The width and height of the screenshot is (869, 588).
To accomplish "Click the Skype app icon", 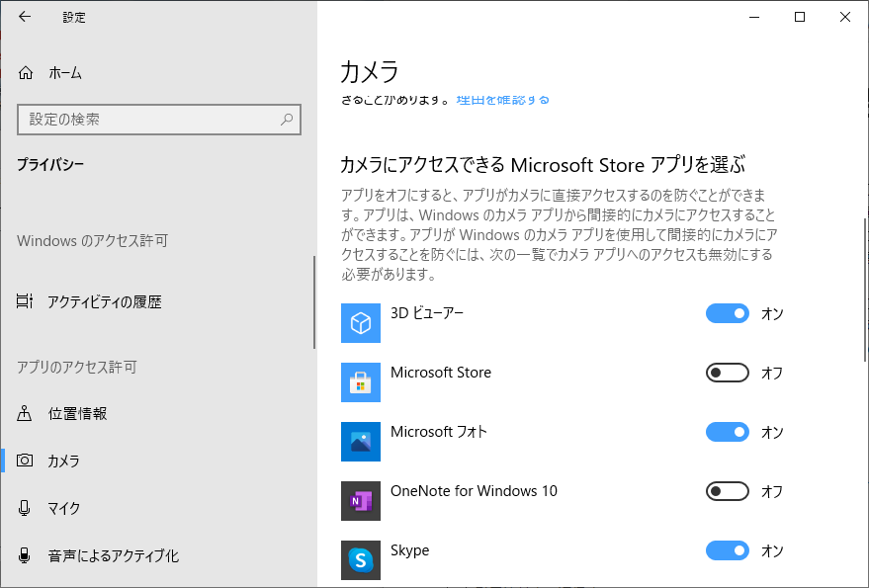I will 361,560.
